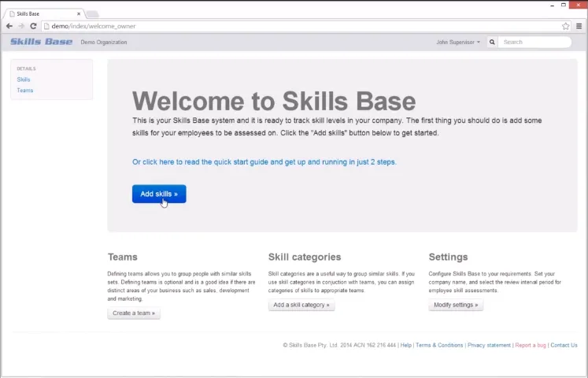Open a new browser tab
Image resolution: width=588 pixels, height=378 pixels.
(x=92, y=14)
